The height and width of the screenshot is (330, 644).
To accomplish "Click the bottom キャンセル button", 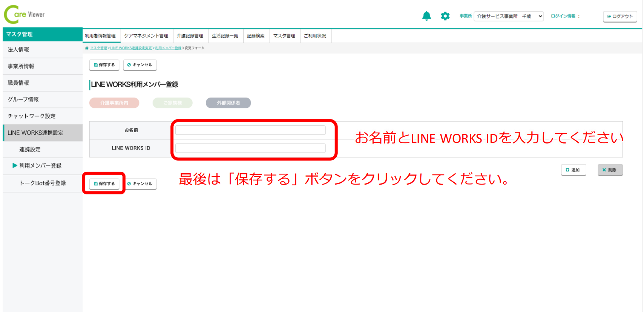I will (x=140, y=184).
